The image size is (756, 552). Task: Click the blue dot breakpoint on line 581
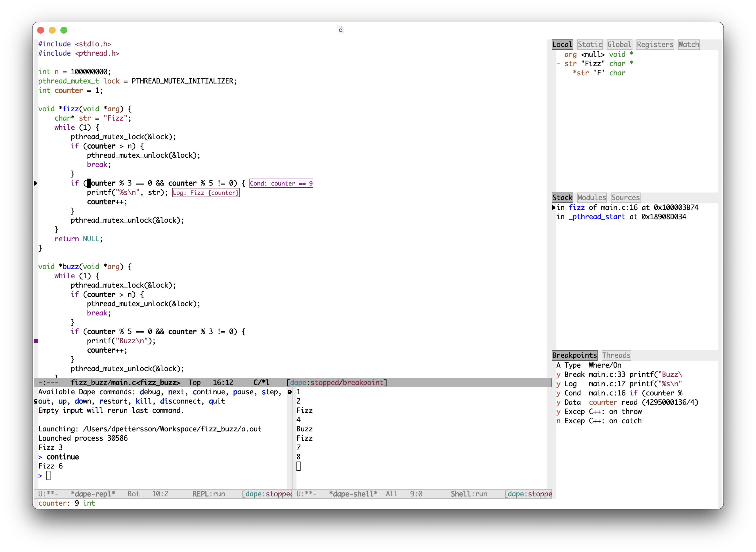pyautogui.click(x=36, y=341)
